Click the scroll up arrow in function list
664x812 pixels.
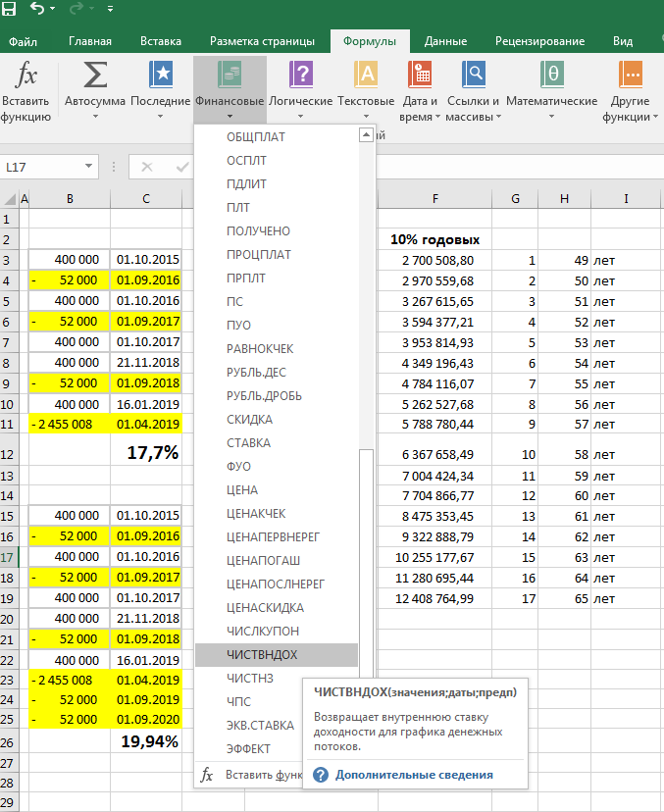(x=366, y=135)
